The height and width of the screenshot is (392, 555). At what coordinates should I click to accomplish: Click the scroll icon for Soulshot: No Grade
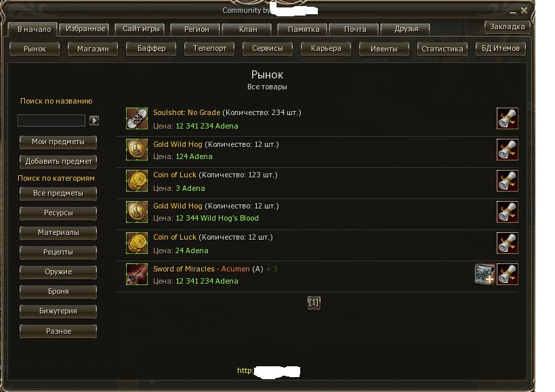pyautogui.click(x=507, y=118)
